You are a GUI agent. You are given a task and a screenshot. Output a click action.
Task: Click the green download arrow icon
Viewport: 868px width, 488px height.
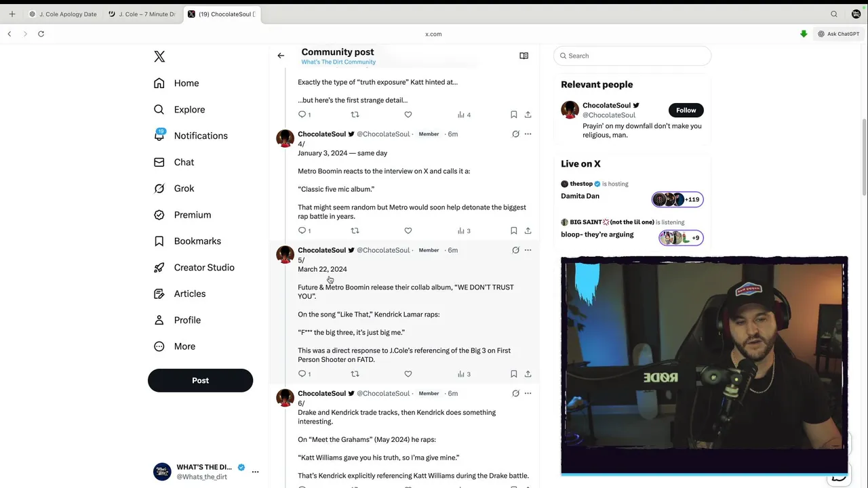tap(804, 34)
